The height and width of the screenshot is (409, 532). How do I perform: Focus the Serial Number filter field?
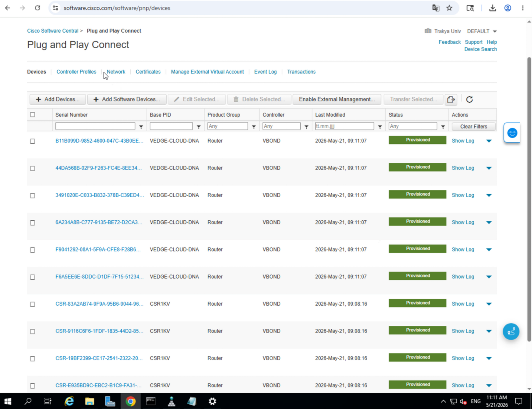(95, 126)
